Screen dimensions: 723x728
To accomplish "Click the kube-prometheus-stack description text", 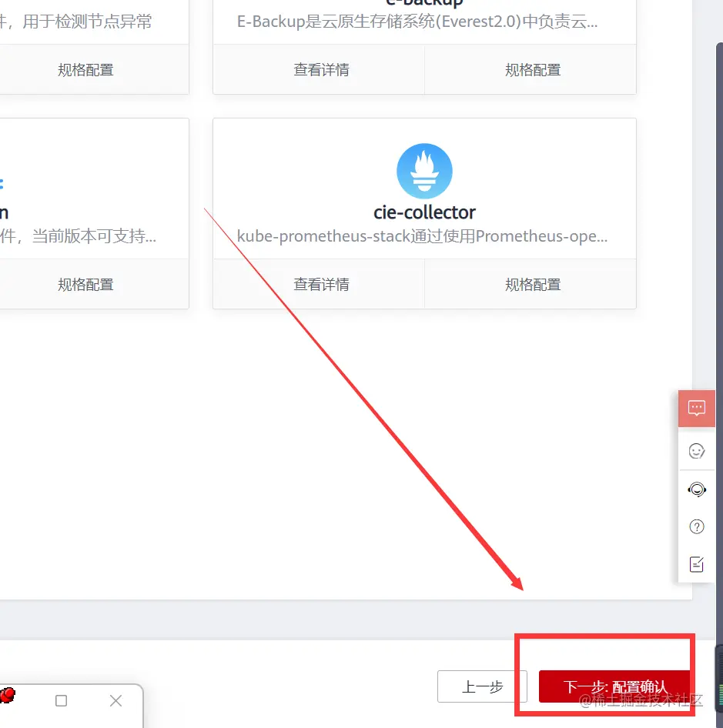I will click(422, 236).
